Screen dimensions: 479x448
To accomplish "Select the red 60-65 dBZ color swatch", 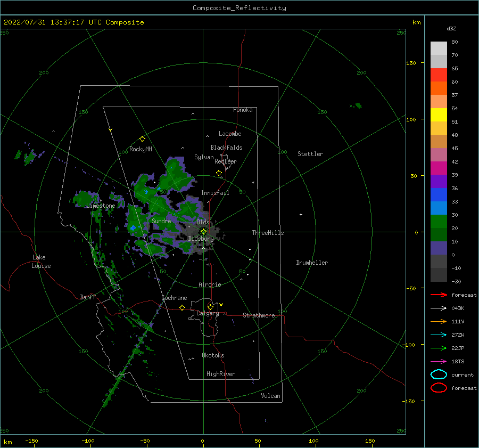I will pos(439,75).
